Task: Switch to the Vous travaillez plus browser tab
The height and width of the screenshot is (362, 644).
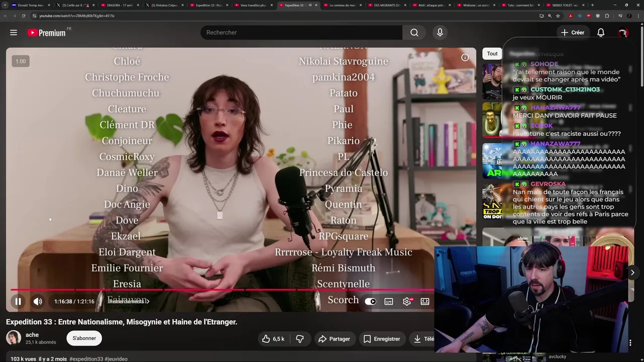Action: pyautogui.click(x=253, y=5)
